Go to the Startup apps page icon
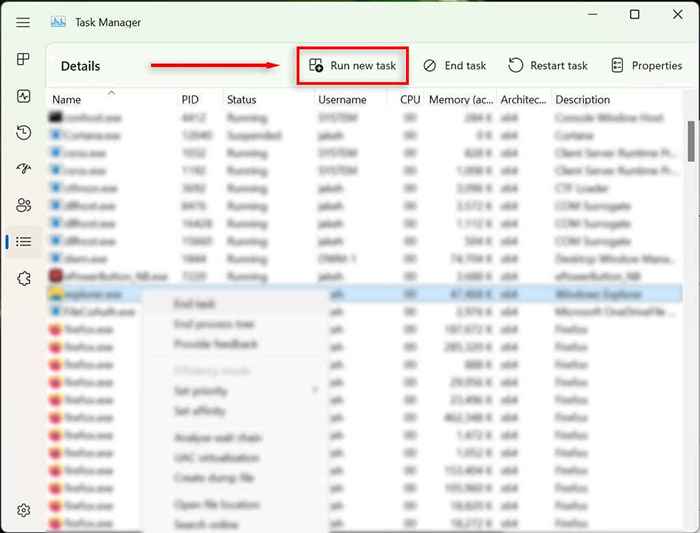This screenshot has height=533, width=700. (23, 168)
